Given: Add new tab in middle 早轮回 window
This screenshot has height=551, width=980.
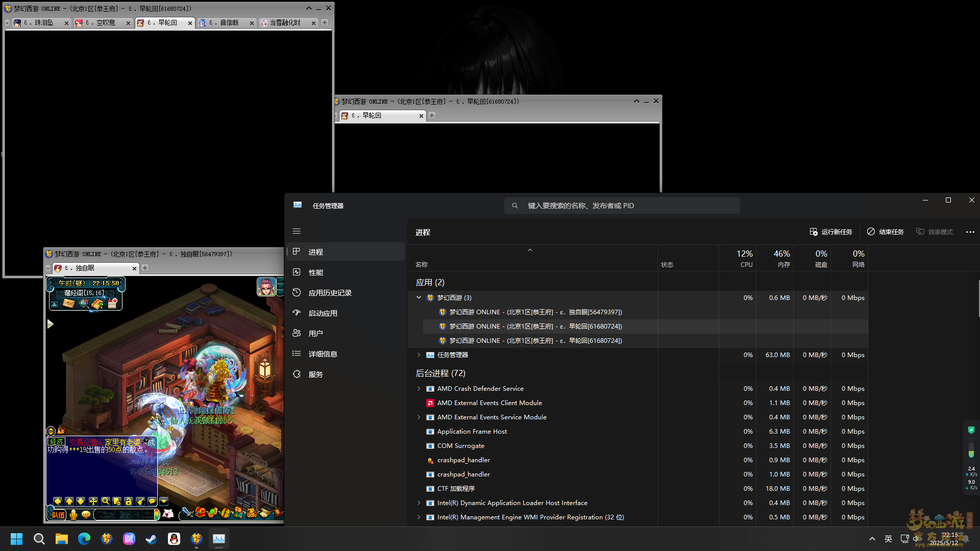Looking at the screenshot, I should coord(432,115).
